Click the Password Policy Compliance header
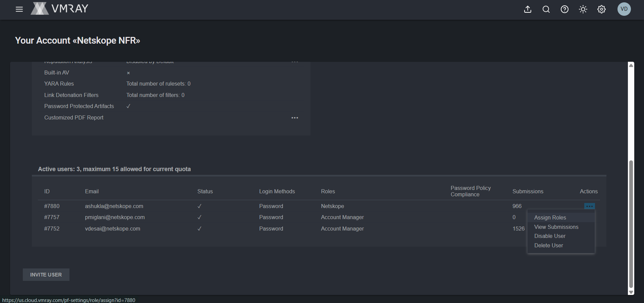644x303 pixels. point(470,191)
